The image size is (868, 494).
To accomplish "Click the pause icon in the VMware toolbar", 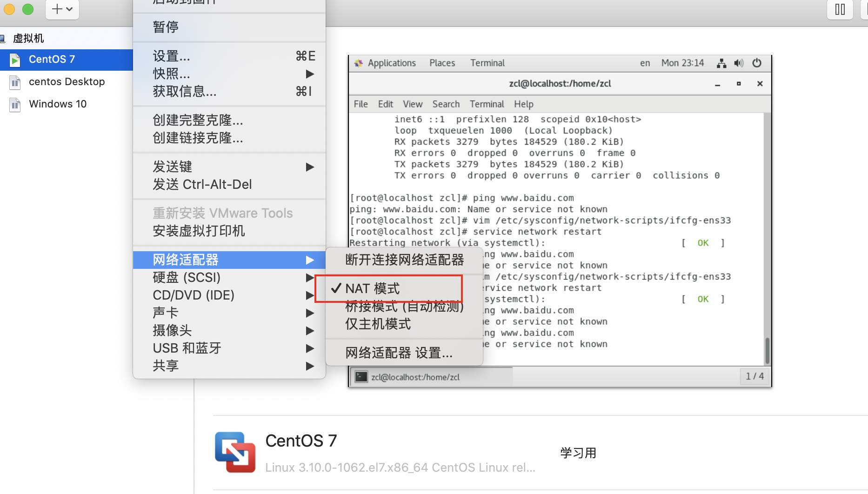I will (x=840, y=9).
